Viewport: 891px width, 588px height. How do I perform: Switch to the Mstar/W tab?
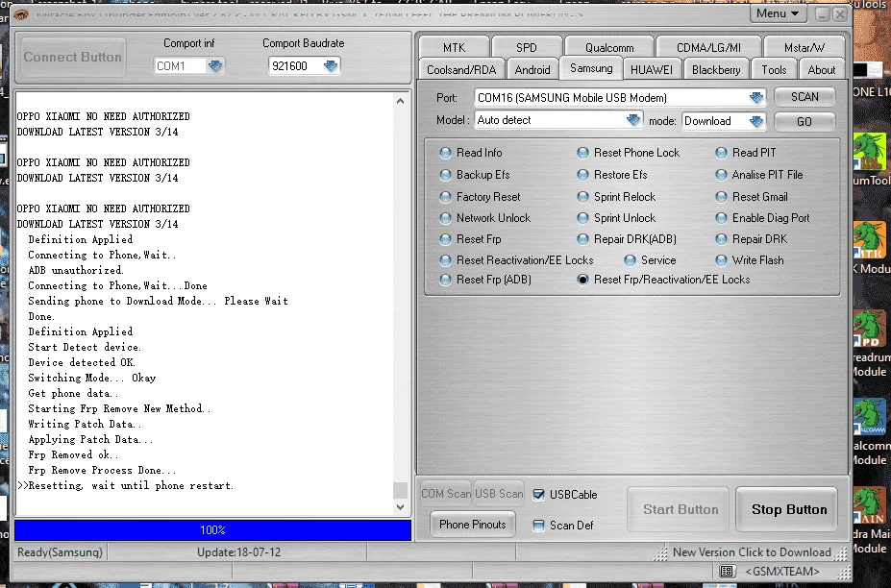point(804,48)
